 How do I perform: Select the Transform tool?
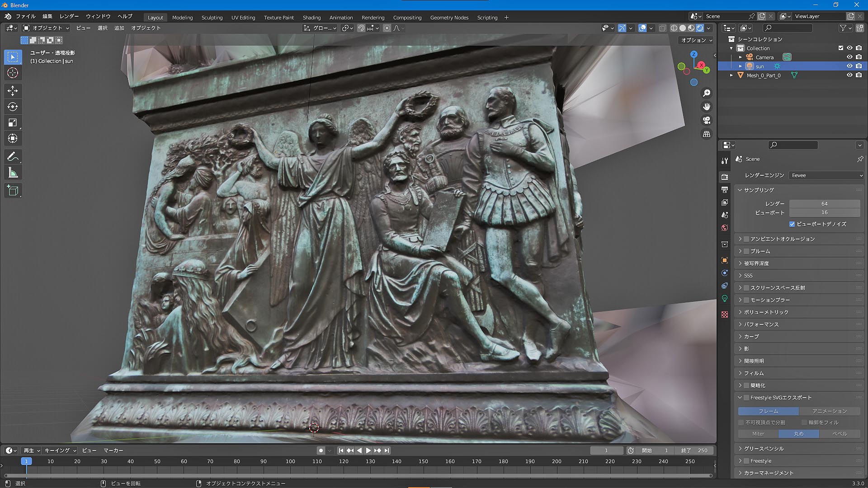pos(13,138)
